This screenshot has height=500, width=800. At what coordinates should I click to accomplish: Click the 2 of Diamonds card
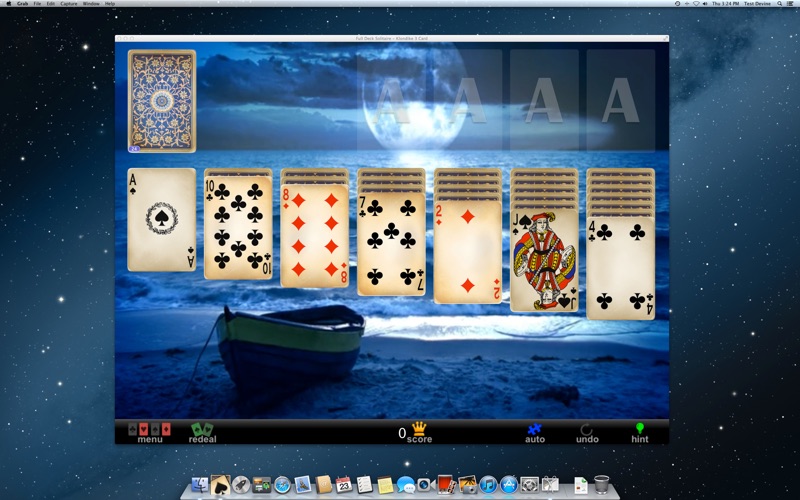tap(468, 252)
